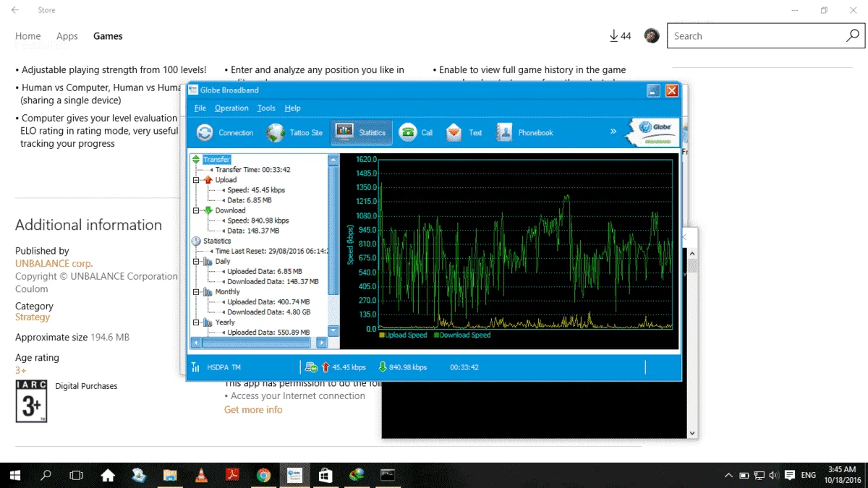Image resolution: width=868 pixels, height=488 pixels.
Task: Click the green Call phone icon
Action: 408,133
